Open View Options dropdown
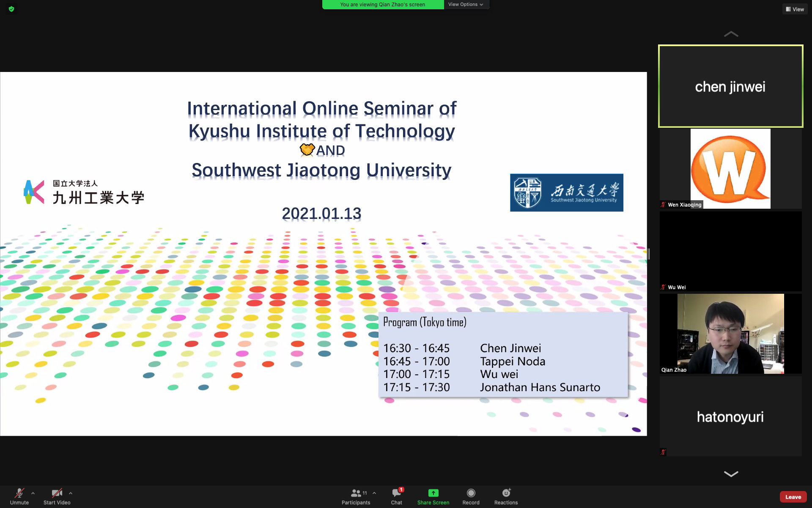This screenshot has height=508, width=812. [x=466, y=5]
